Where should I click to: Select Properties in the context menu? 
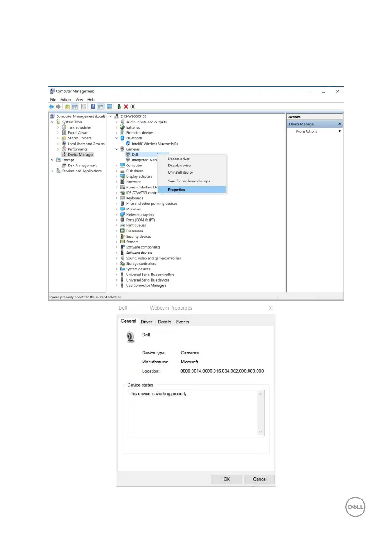coord(192,190)
